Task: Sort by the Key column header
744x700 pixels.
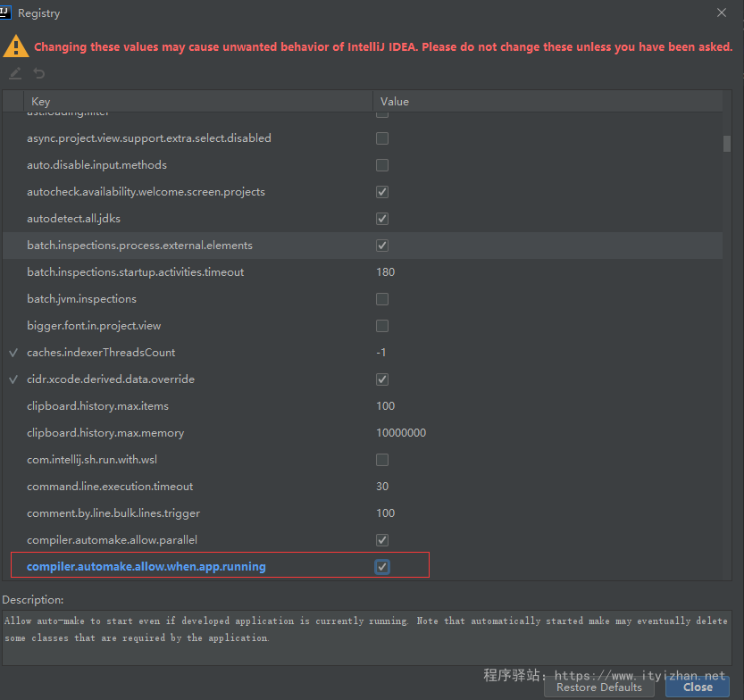Action: [x=198, y=102]
